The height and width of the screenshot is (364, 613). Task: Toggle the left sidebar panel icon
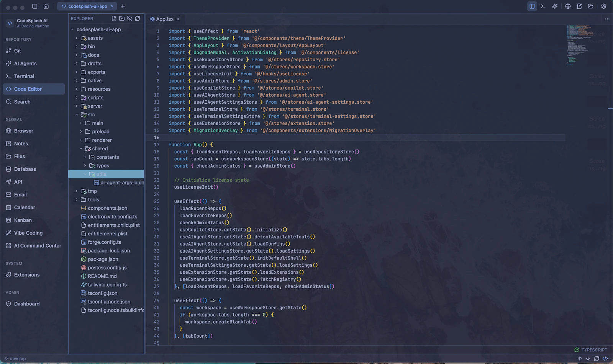(x=34, y=6)
